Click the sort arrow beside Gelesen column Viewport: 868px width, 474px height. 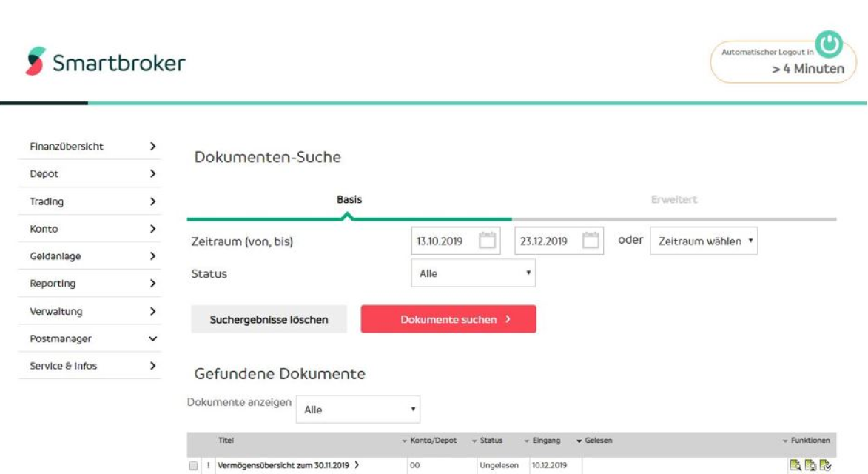coord(579,441)
